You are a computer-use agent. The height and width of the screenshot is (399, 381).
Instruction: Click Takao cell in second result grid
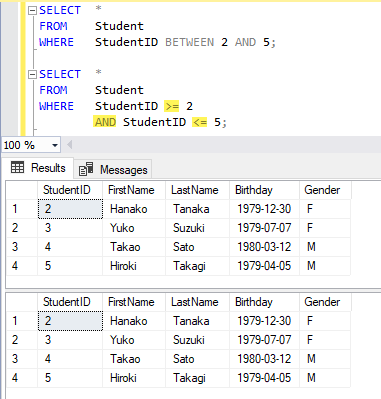(x=134, y=359)
